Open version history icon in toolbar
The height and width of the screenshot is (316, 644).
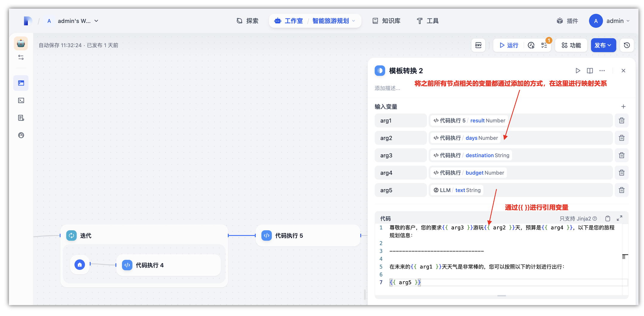point(627,45)
